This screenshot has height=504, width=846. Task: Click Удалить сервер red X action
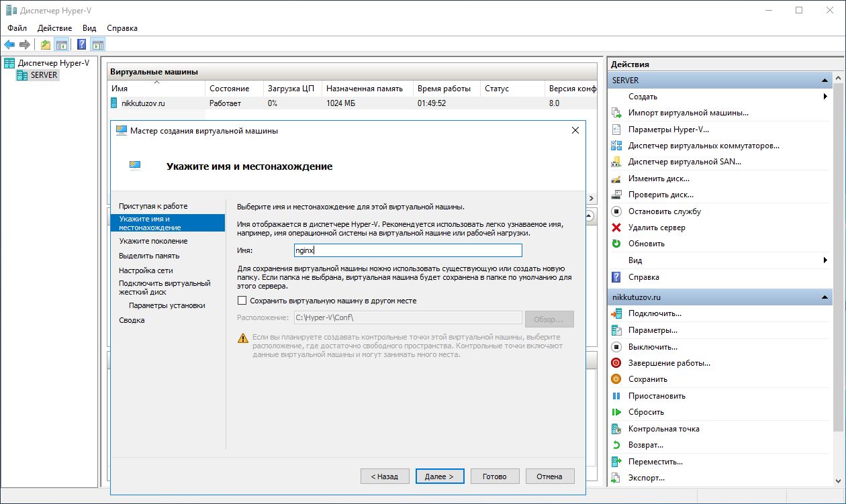[657, 228]
